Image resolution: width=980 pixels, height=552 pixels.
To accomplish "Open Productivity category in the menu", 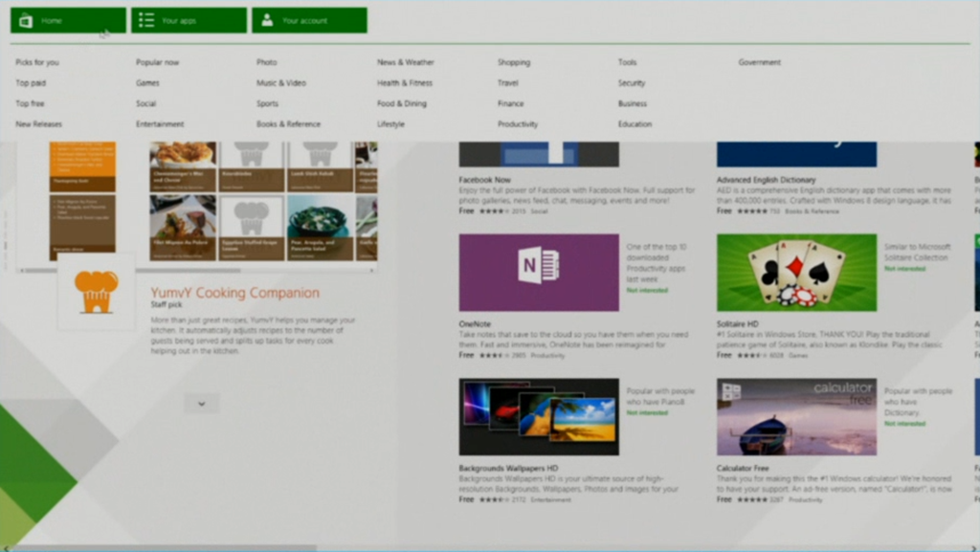I will click(518, 124).
